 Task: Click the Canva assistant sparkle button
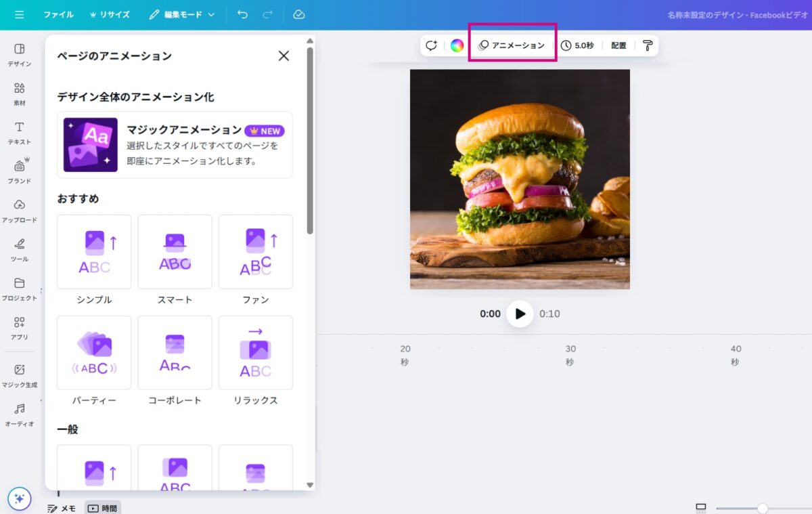20,499
